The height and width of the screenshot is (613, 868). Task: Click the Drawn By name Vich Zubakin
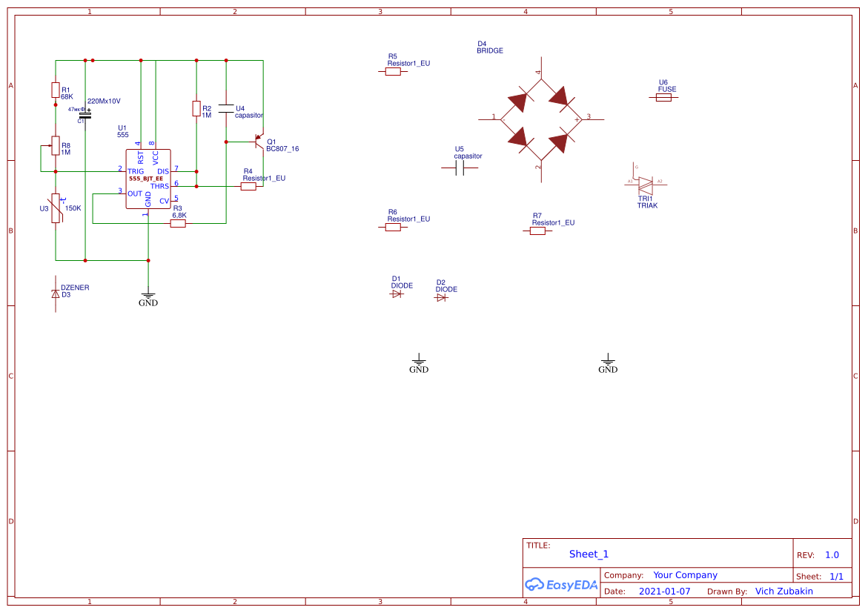pos(784,591)
